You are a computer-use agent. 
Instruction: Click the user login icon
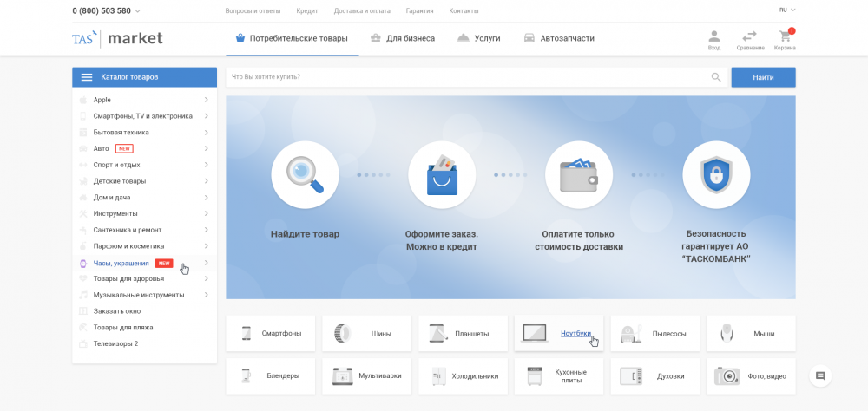[713, 37]
